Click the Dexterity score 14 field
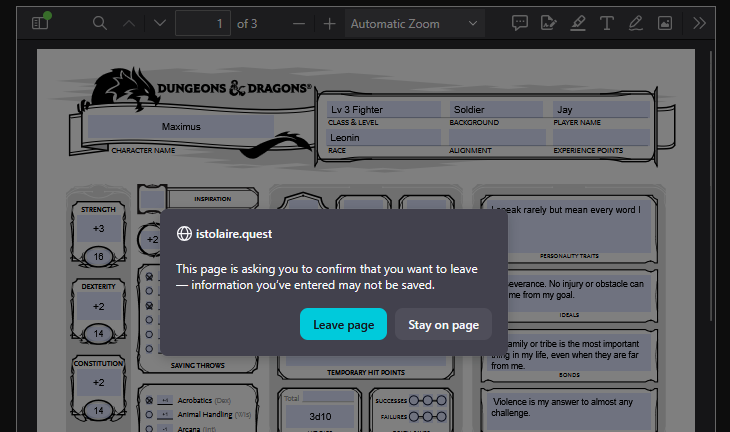The width and height of the screenshot is (730, 432). pos(98,334)
